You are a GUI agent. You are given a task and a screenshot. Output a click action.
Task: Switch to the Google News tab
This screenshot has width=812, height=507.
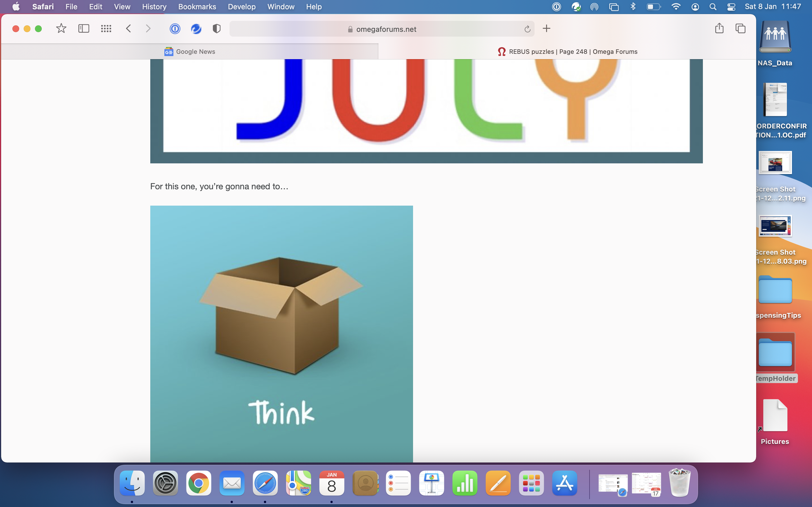190,52
